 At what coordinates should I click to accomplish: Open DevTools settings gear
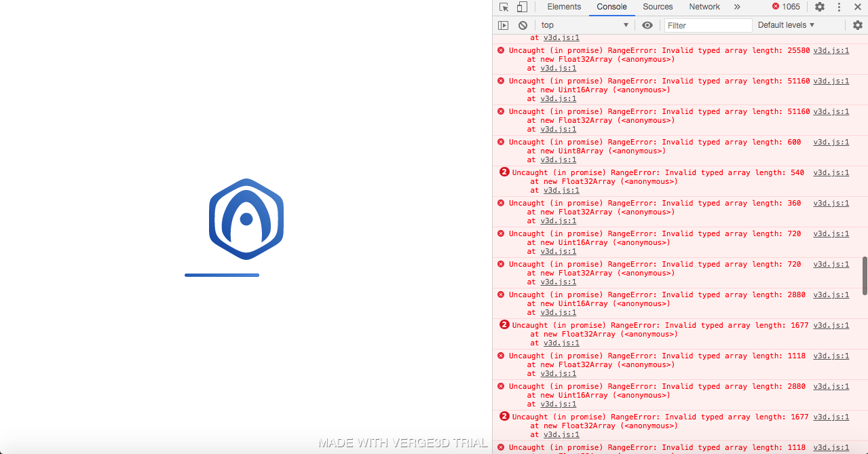tap(820, 7)
